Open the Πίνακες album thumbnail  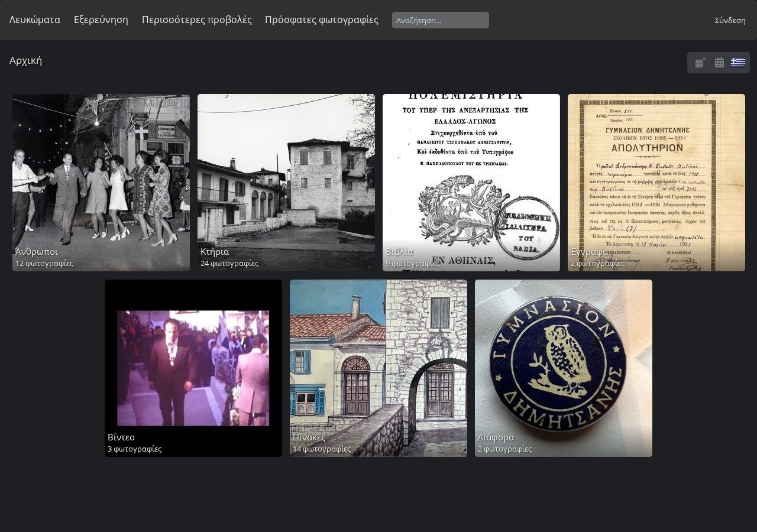pos(378,368)
